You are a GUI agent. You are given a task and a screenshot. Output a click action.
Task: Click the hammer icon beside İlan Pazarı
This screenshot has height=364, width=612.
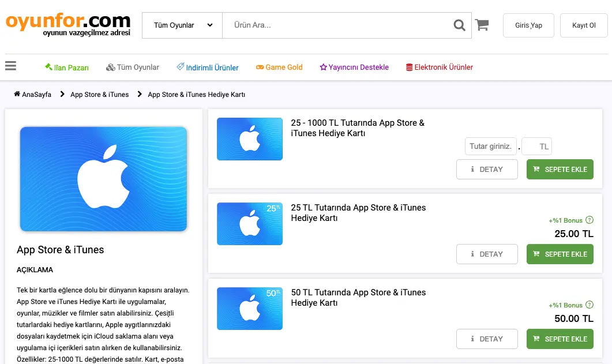(x=48, y=66)
